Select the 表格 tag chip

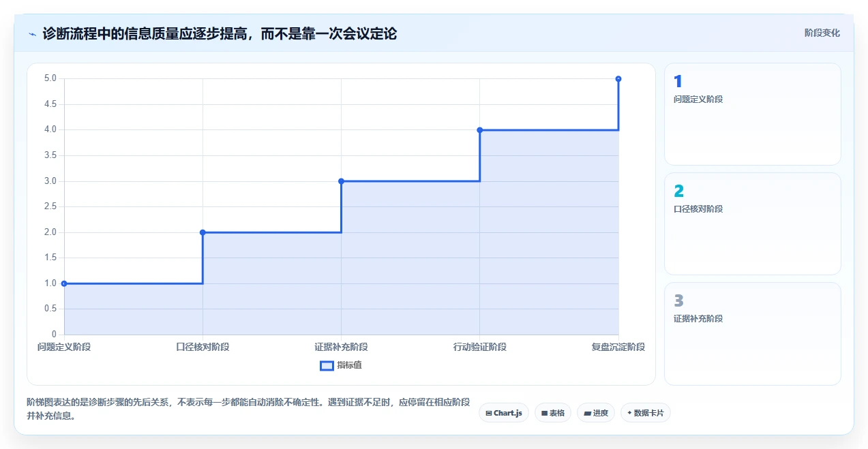click(553, 413)
